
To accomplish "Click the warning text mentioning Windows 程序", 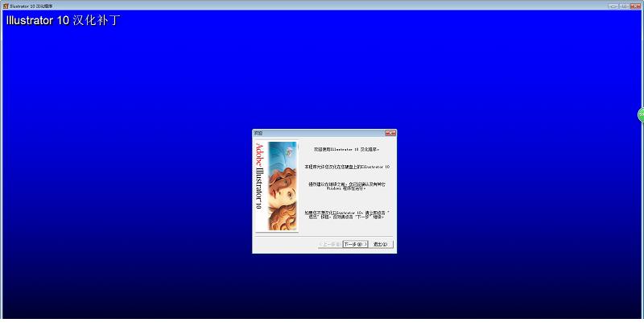I will coord(347,187).
